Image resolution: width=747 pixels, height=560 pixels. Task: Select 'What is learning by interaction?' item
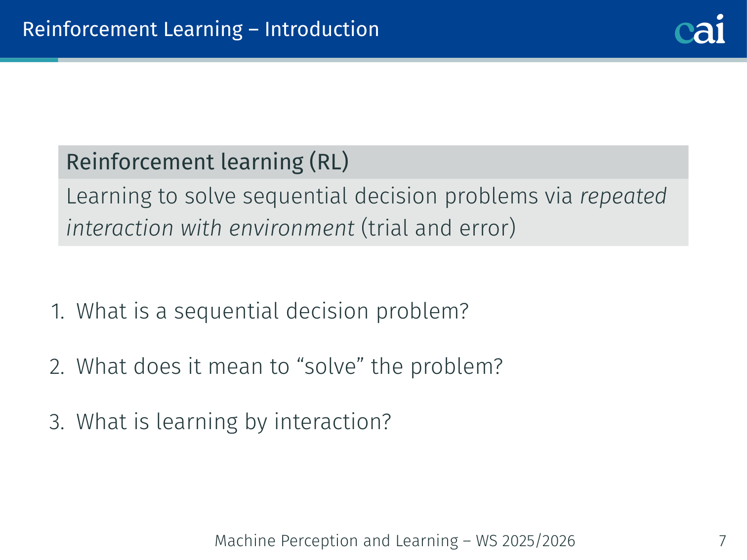tap(233, 422)
